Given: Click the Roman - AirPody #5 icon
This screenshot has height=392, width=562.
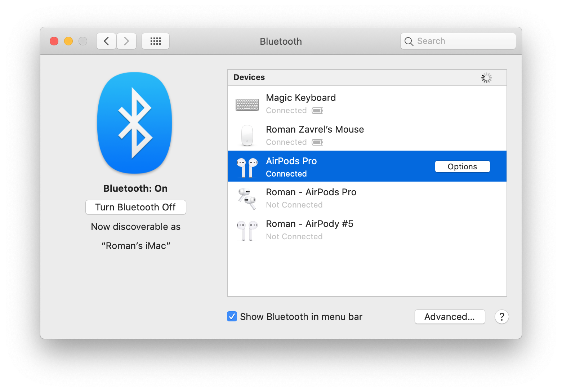Looking at the screenshot, I should pos(247,230).
